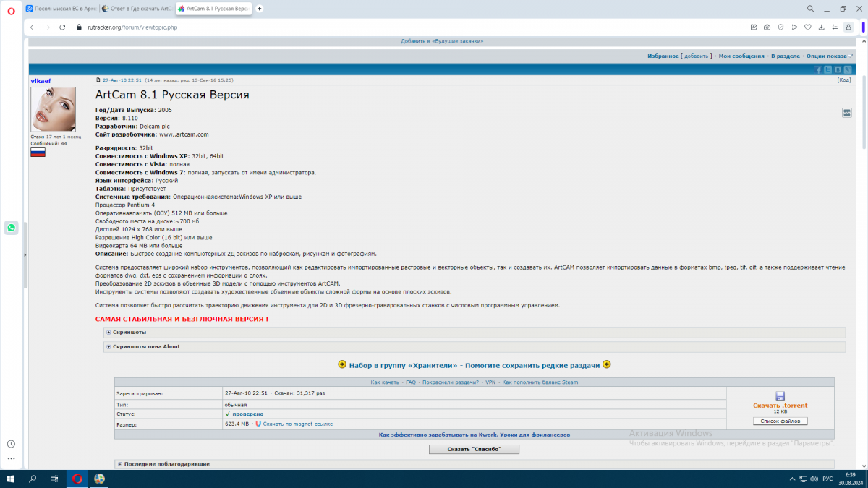Open the VPN link
Image resolution: width=868 pixels, height=488 pixels.
coord(490,382)
